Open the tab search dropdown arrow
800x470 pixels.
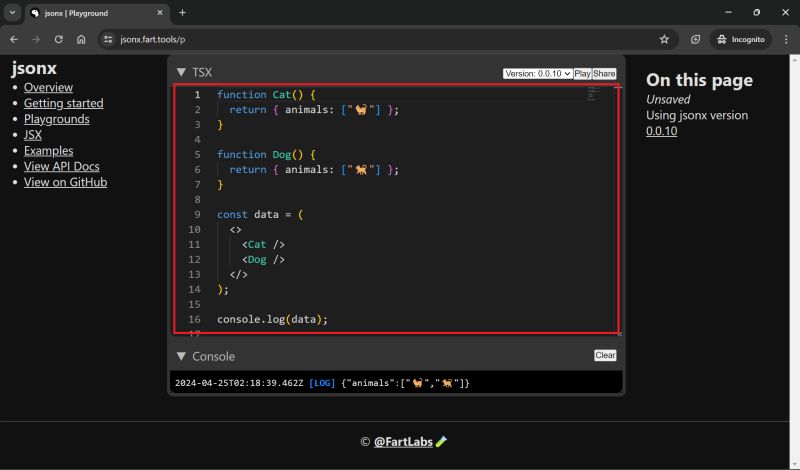point(12,13)
